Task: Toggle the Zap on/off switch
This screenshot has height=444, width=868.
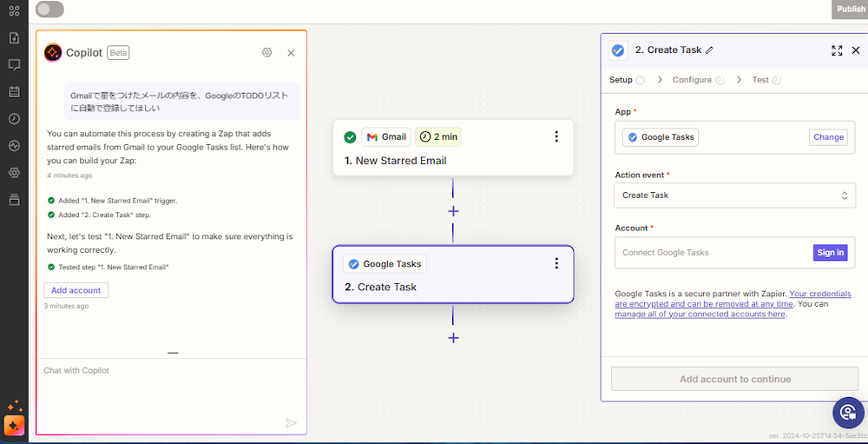Action: (x=49, y=9)
